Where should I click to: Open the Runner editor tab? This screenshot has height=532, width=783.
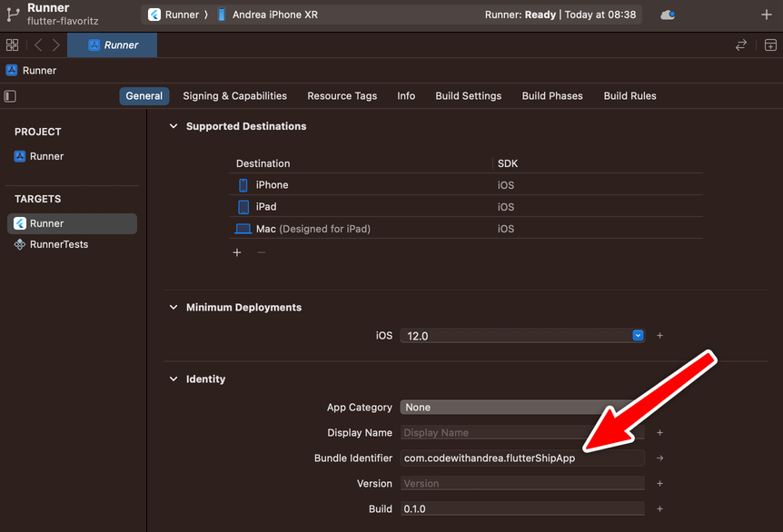click(113, 44)
